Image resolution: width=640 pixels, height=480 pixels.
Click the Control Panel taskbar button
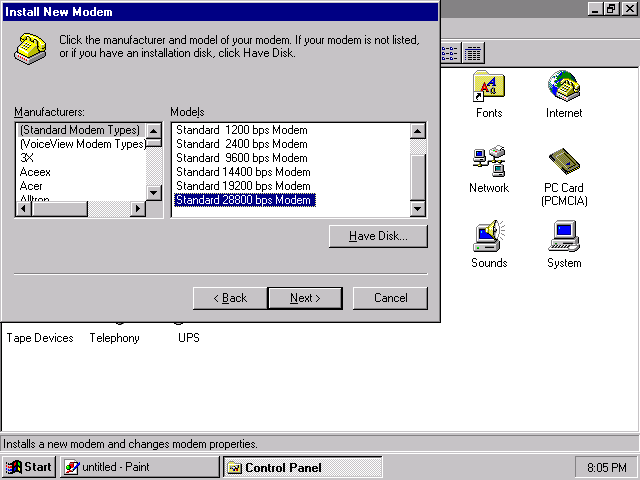(303, 467)
